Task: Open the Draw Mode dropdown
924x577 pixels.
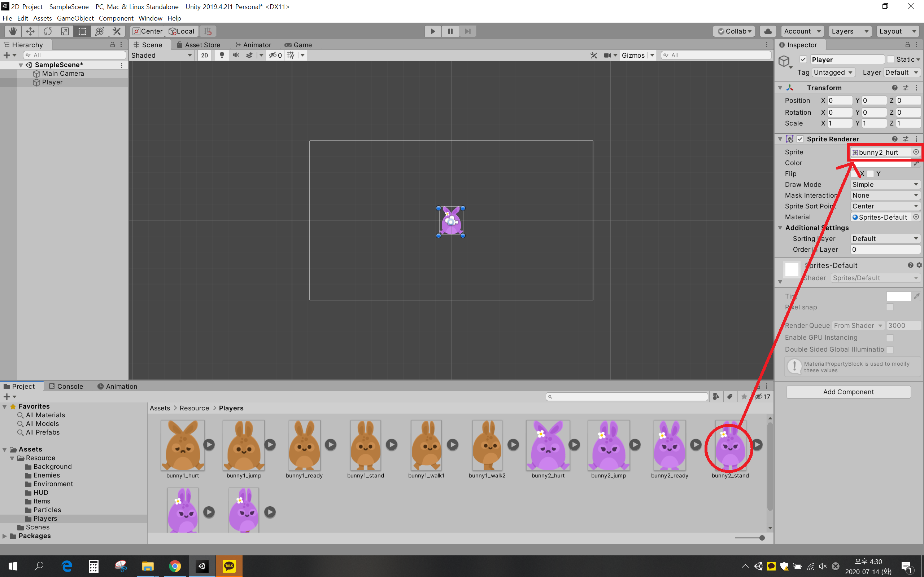Action: click(885, 185)
